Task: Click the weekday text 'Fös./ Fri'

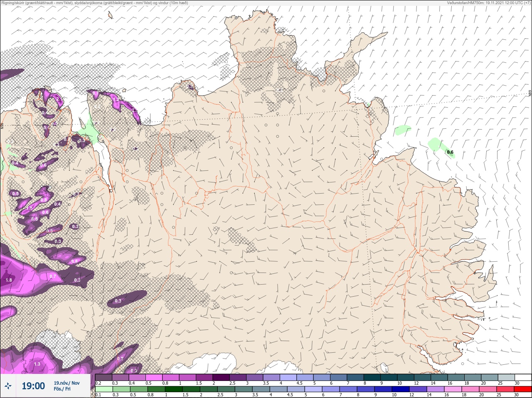Action: coord(62,389)
